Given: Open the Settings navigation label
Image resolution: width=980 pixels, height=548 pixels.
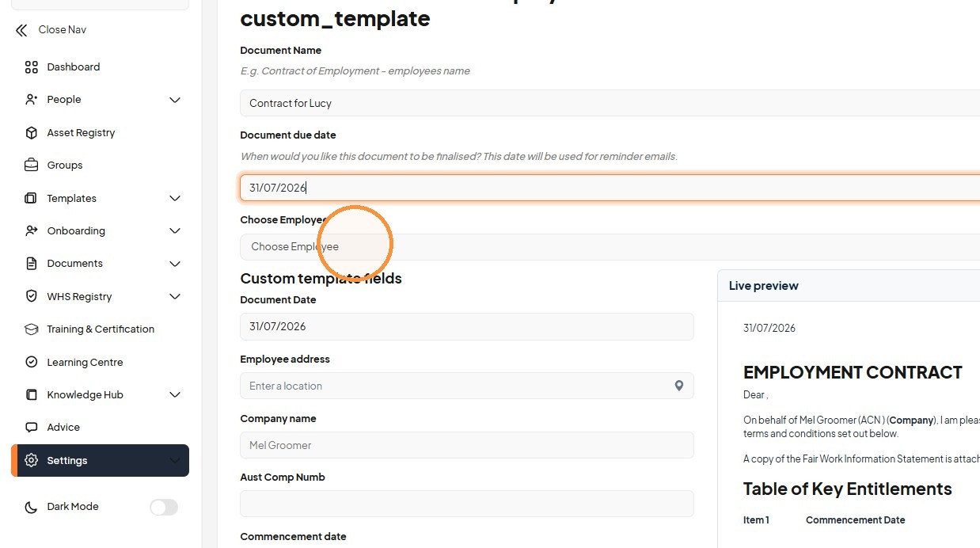Looking at the screenshot, I should coord(66,461).
